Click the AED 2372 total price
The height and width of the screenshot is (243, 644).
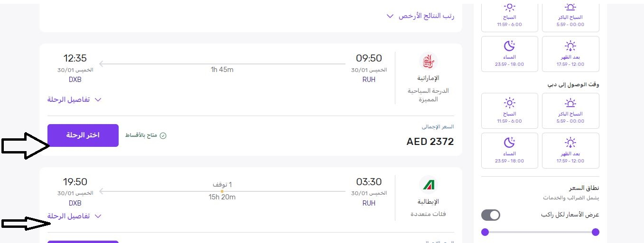(430, 142)
